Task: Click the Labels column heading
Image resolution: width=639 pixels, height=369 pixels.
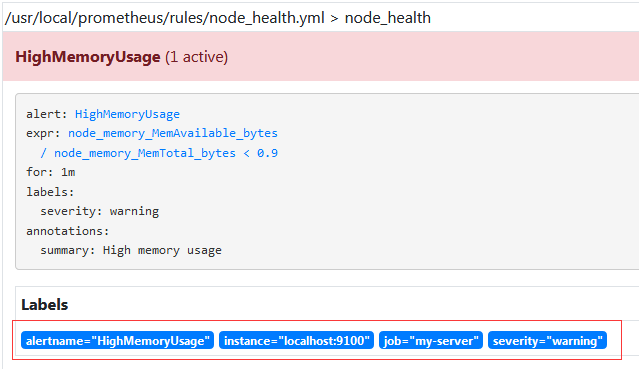Action: pos(44,305)
